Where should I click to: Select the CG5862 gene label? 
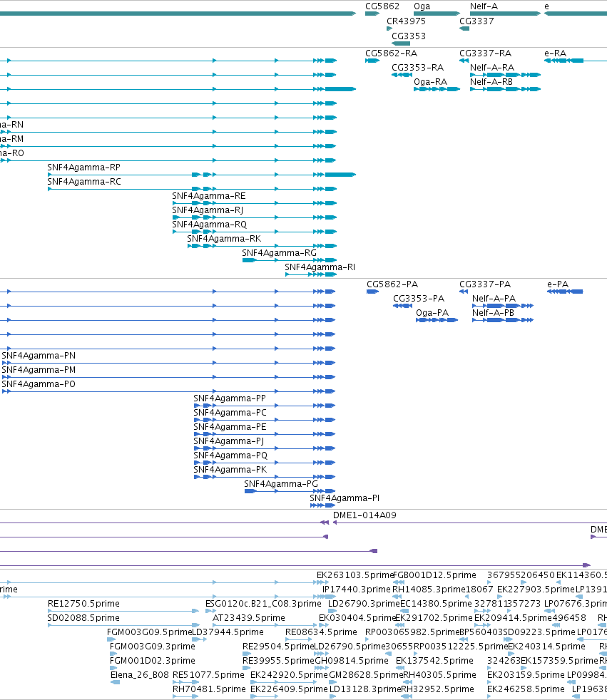(x=382, y=6)
